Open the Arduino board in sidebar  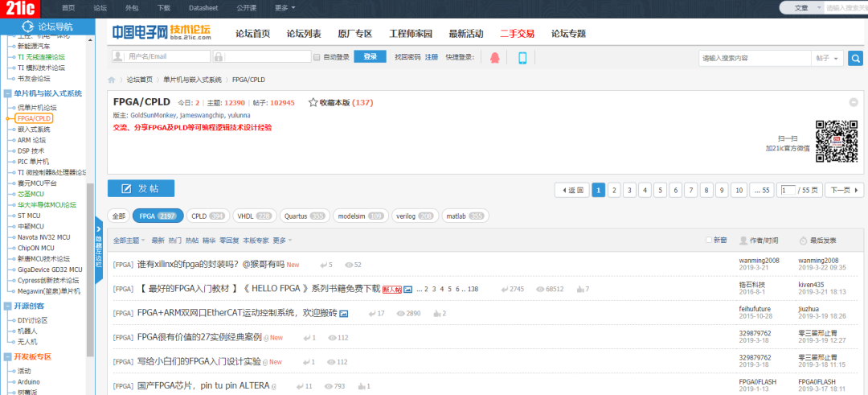pyautogui.click(x=29, y=381)
